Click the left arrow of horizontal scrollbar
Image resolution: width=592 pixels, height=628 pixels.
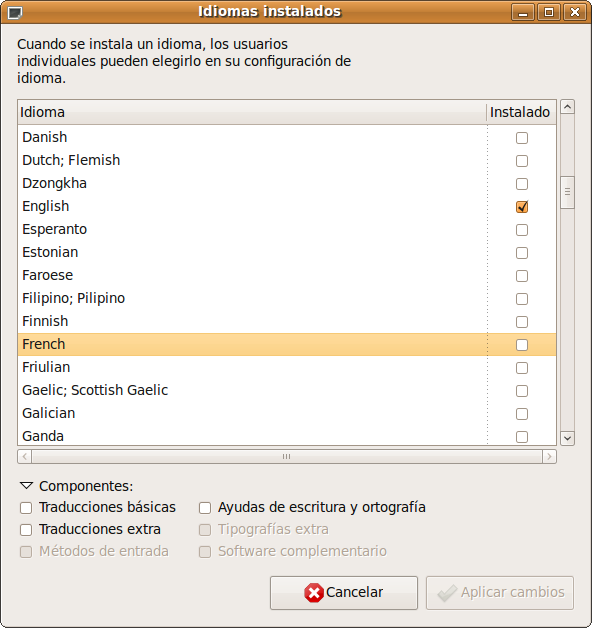point(25,457)
